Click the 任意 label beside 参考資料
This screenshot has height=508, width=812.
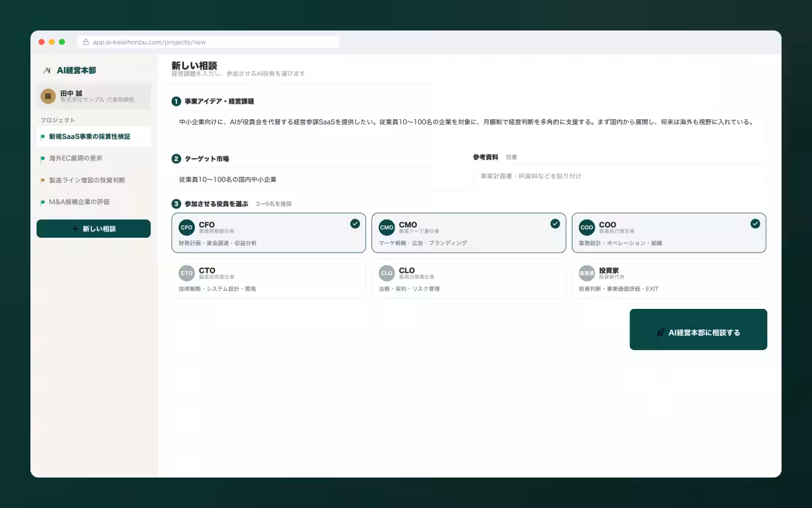point(512,157)
